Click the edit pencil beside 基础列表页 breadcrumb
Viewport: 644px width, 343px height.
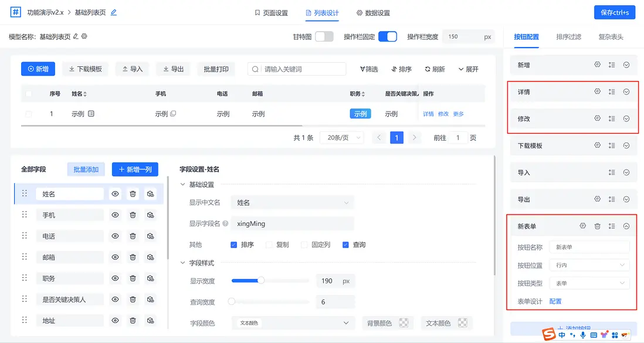coord(114,12)
